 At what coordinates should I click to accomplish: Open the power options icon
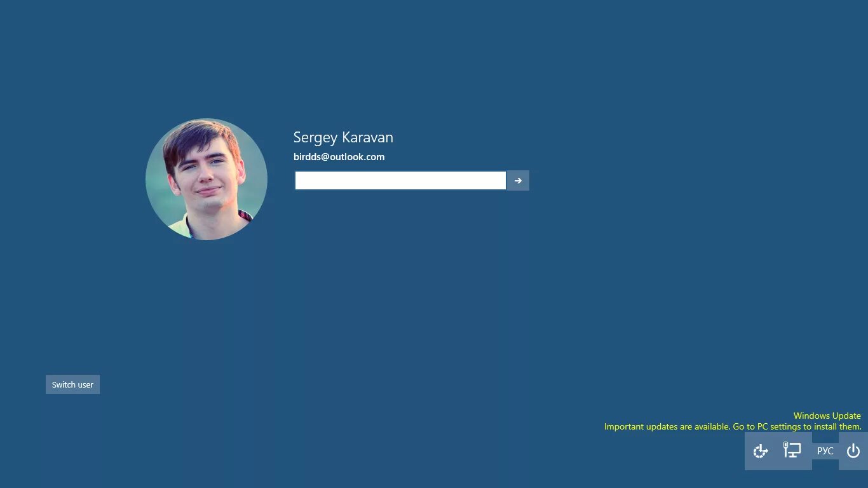coord(853,451)
